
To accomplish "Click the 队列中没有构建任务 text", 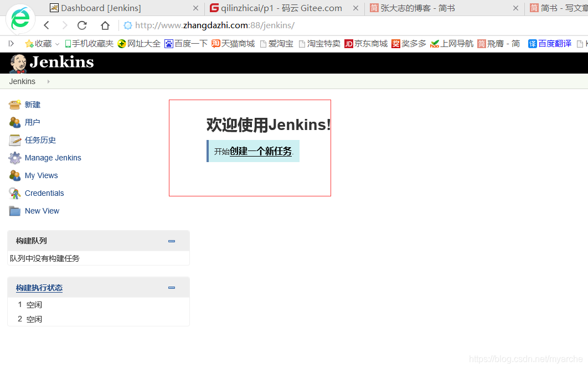I will click(45, 258).
